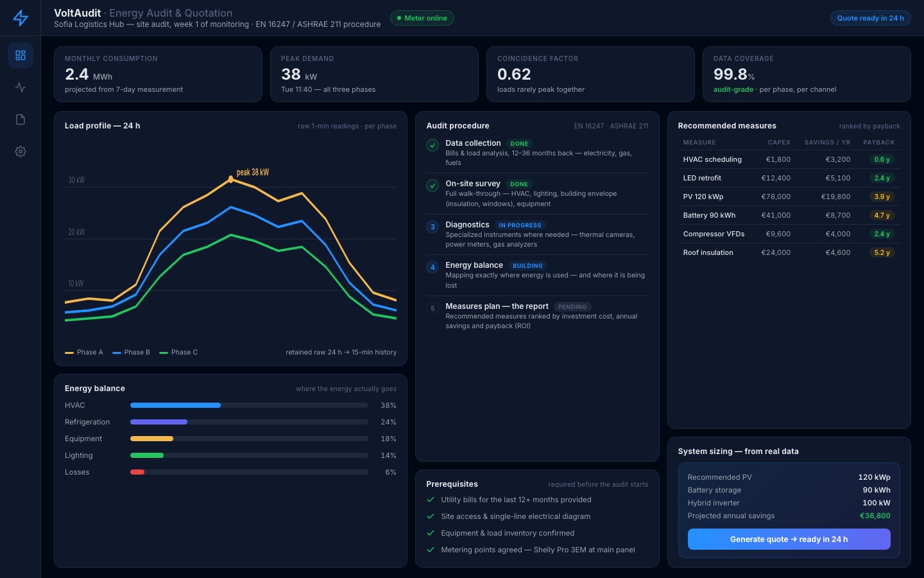The image size is (924, 578).
Task: Click the Phase A legend marker
Action: 69,353
